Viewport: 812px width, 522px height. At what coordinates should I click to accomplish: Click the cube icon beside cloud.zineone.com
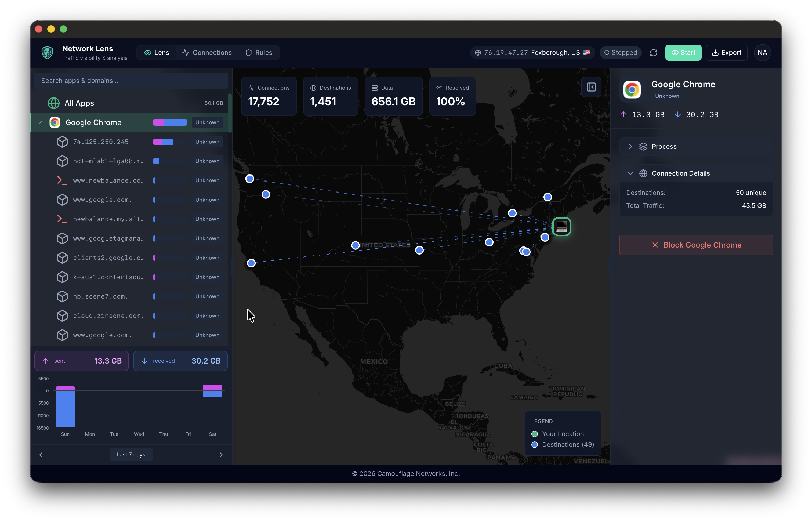(x=62, y=316)
